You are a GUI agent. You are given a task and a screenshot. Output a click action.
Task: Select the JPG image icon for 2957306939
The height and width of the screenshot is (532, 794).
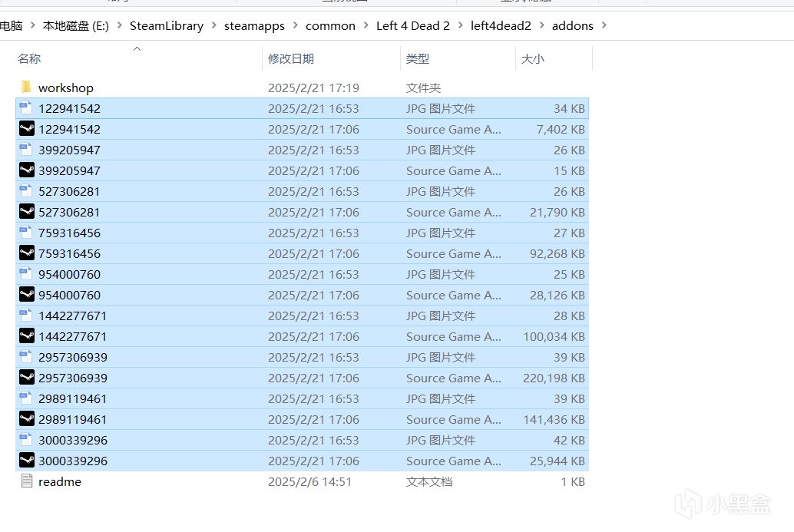click(26, 357)
